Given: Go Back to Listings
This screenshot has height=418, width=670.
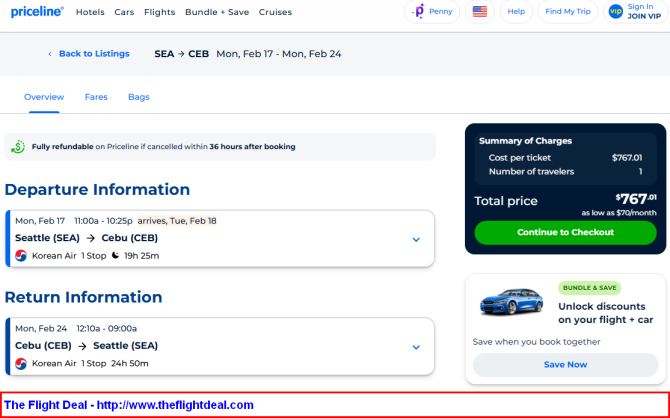Looking at the screenshot, I should pyautogui.click(x=94, y=54).
